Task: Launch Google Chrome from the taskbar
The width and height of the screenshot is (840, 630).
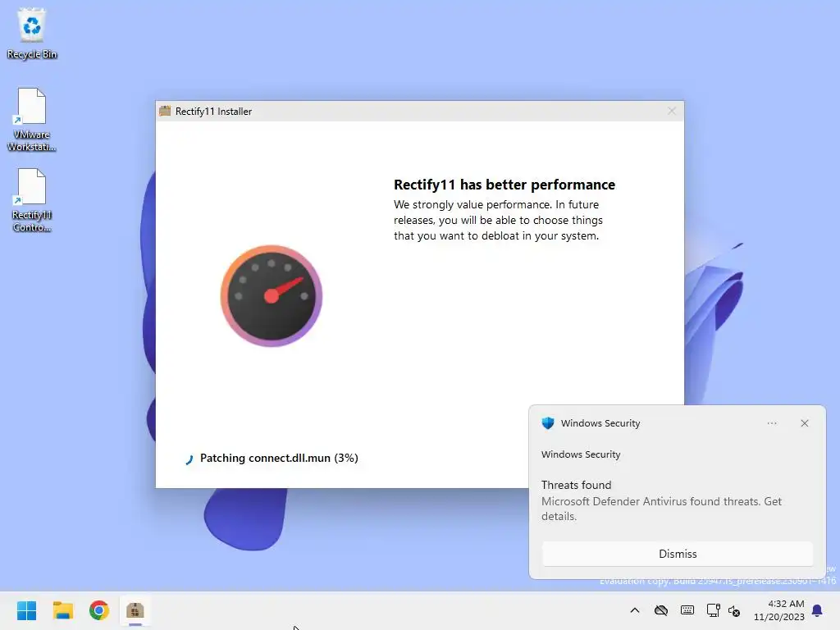Action: [99, 610]
